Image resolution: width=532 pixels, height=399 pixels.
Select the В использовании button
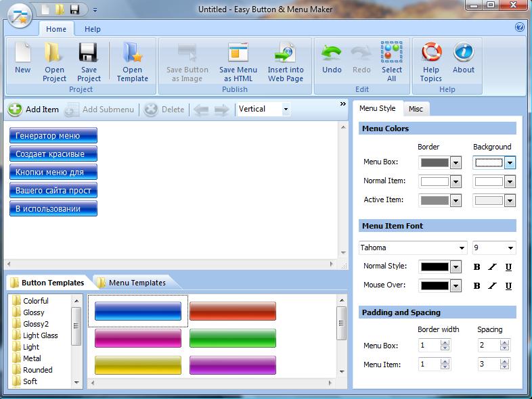(53, 209)
